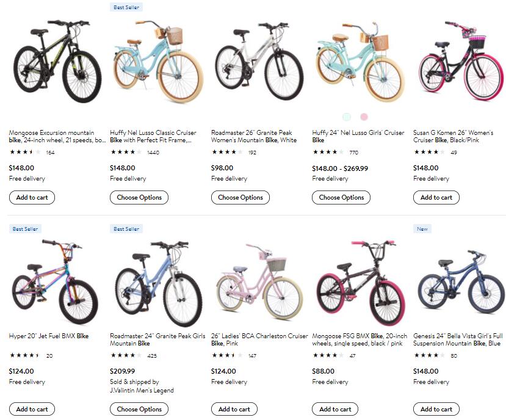Open Roadmaster 26" Granite Peak Women's title link

(x=254, y=136)
